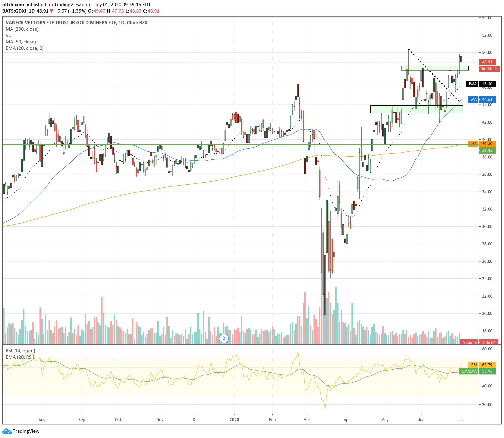Viewport: 504px width, 438px height.
Task: Select the EMA (20, close, 0) indicator legend
Action: point(25,48)
